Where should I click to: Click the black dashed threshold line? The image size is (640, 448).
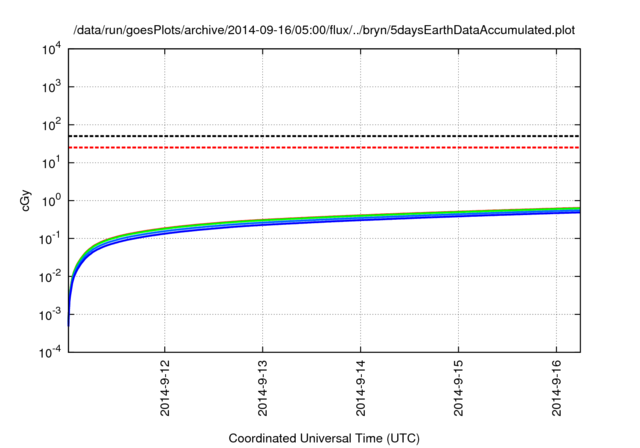coord(324,136)
